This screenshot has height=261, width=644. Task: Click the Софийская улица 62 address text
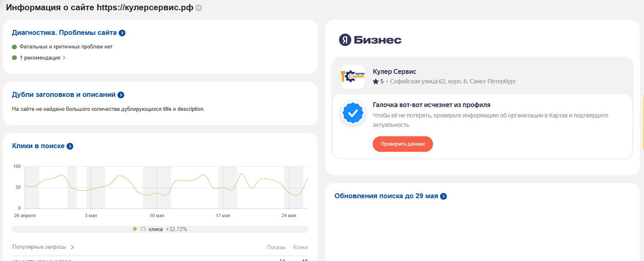click(x=453, y=81)
